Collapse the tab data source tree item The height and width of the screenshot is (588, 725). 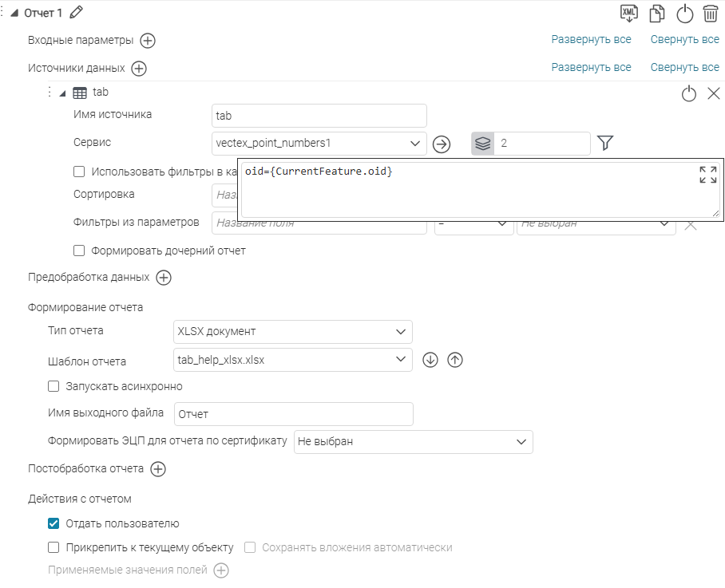click(x=63, y=93)
